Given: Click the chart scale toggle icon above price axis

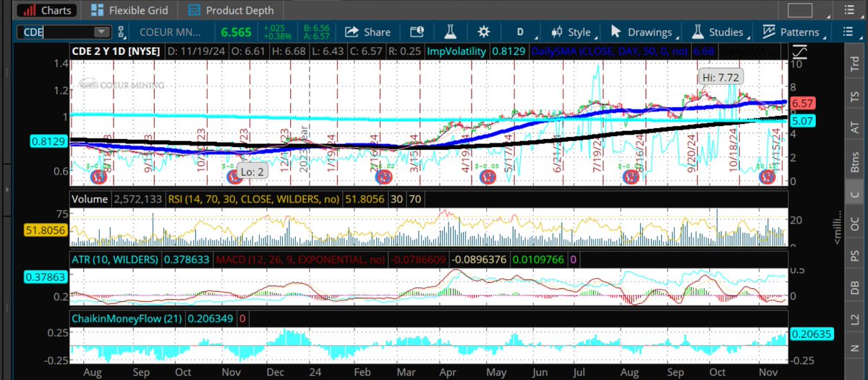Looking at the screenshot, I should click(800, 53).
